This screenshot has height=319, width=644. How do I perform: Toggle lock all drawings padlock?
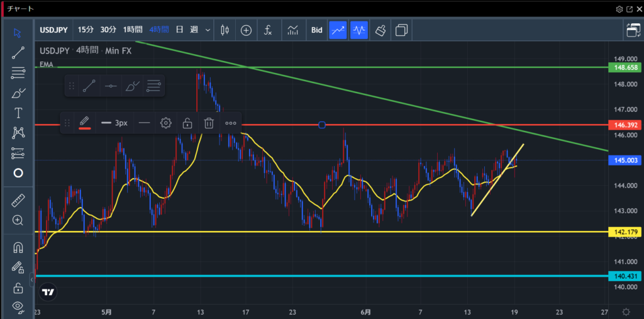(18, 288)
